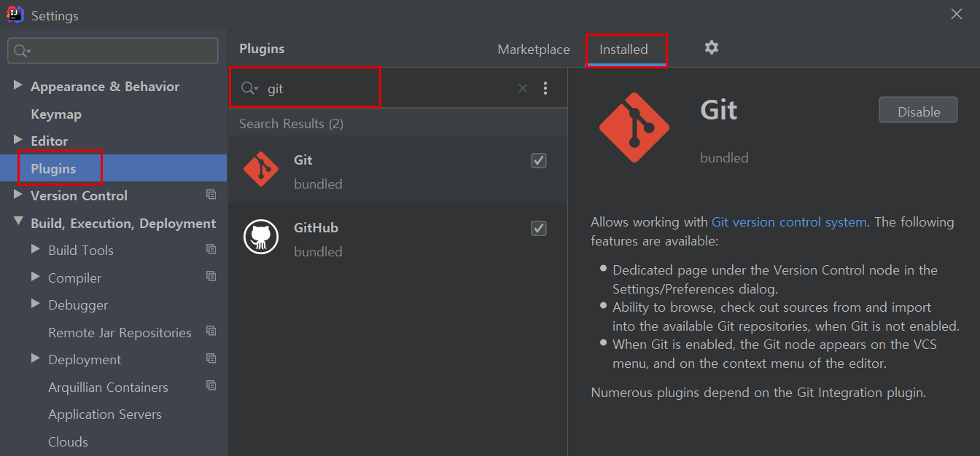
Task: Click the IntelliJ IDEA logo in title bar
Action: point(15,15)
